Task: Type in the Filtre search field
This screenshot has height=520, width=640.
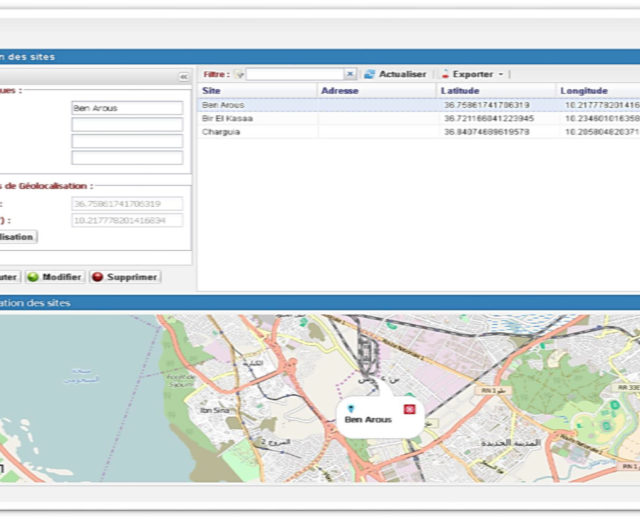Action: point(295,74)
